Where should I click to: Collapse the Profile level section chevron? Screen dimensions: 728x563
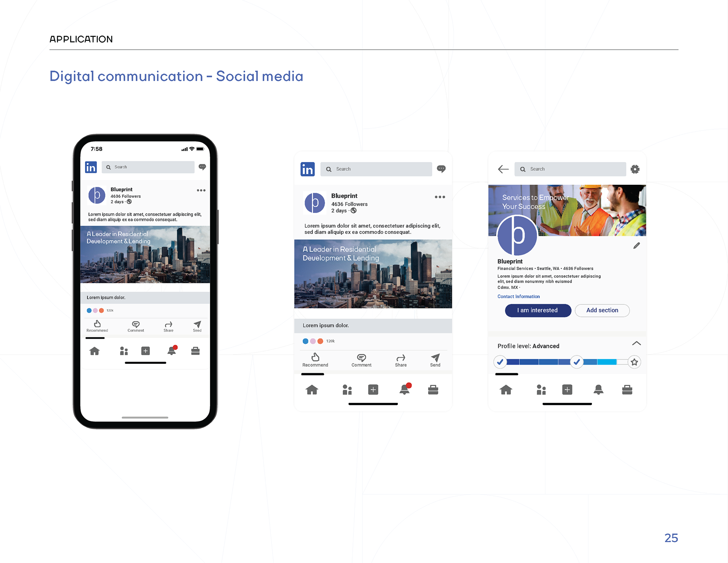click(636, 343)
